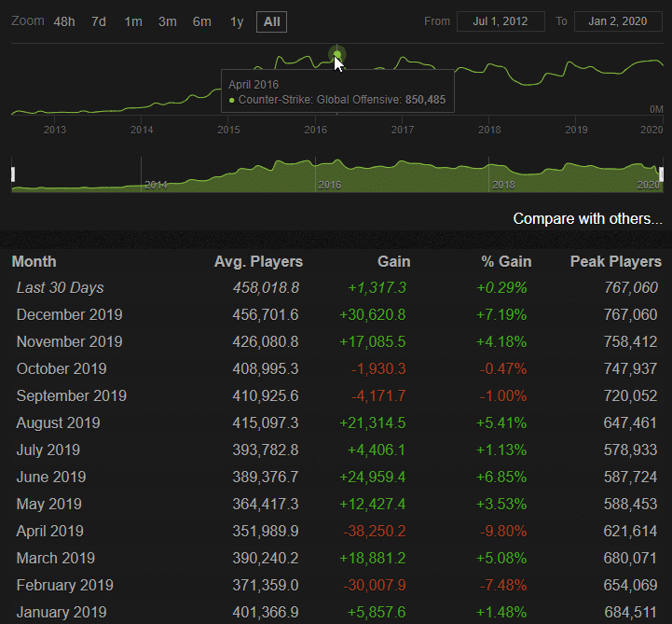The height and width of the screenshot is (624, 672).
Task: Edit the From date field Jul 1, 2012
Action: coord(501,21)
